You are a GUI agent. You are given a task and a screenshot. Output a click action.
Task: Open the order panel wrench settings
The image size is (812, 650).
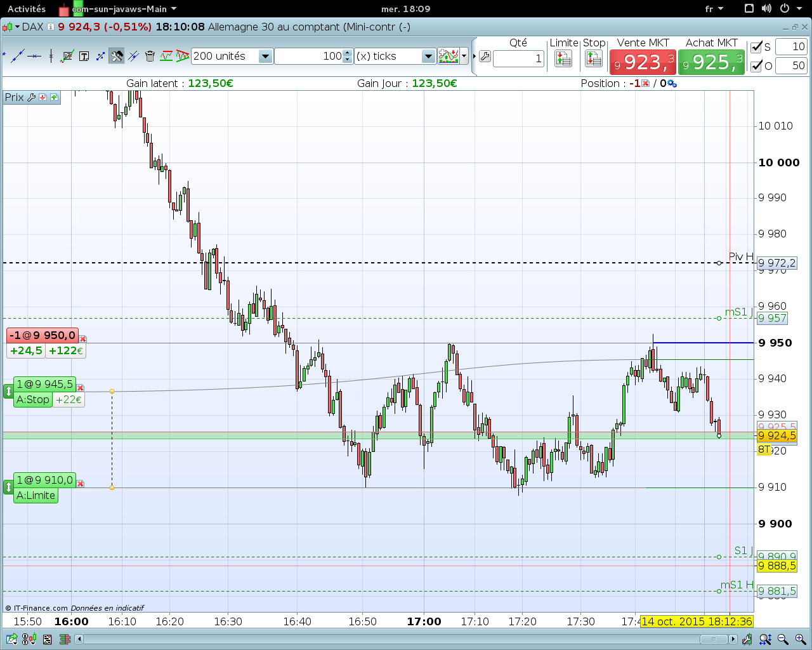click(x=485, y=56)
